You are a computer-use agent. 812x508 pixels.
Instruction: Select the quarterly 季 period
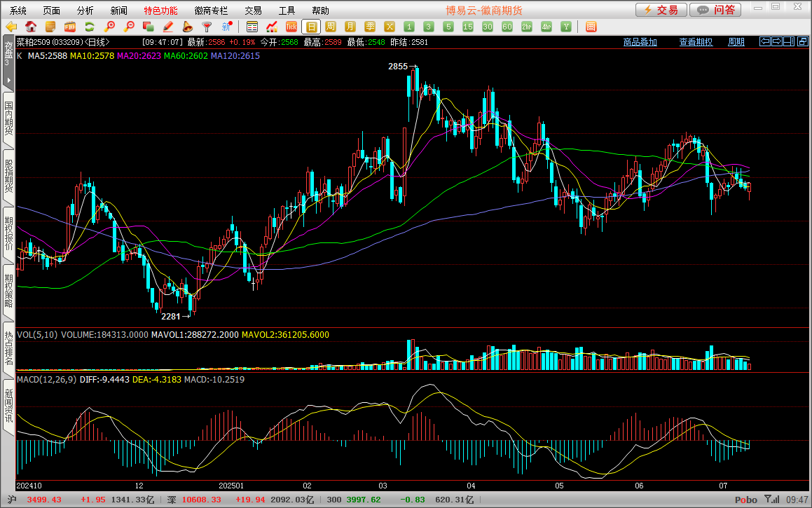[370, 27]
